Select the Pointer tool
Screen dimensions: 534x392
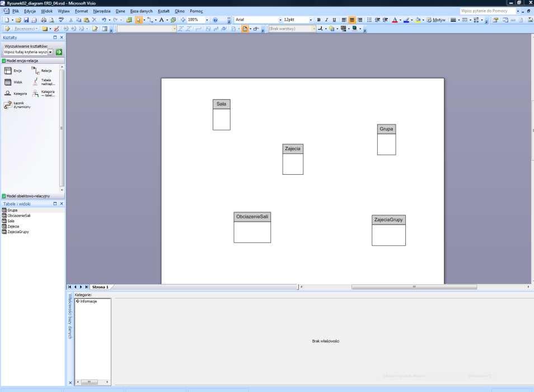point(139,20)
